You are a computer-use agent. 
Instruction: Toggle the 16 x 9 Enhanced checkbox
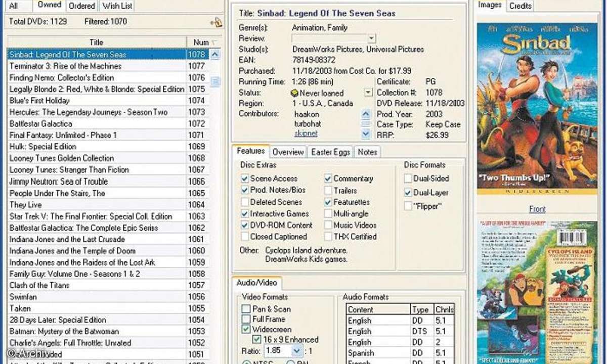(256, 340)
